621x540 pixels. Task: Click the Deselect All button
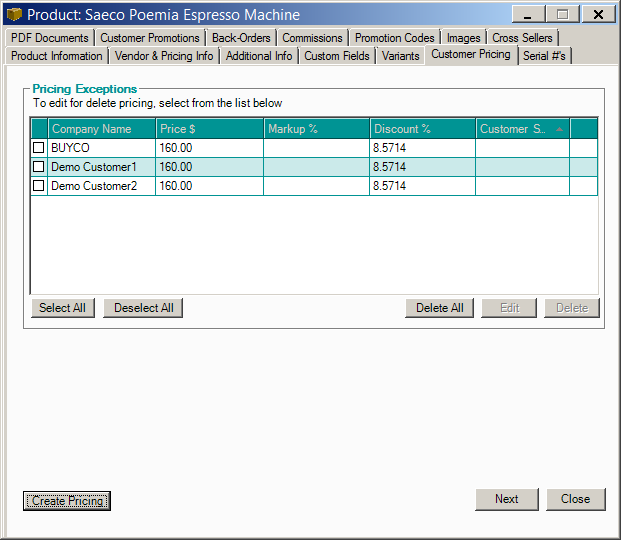(143, 308)
